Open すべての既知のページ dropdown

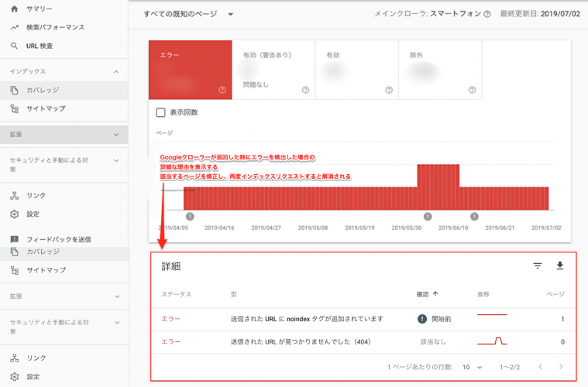pos(188,14)
